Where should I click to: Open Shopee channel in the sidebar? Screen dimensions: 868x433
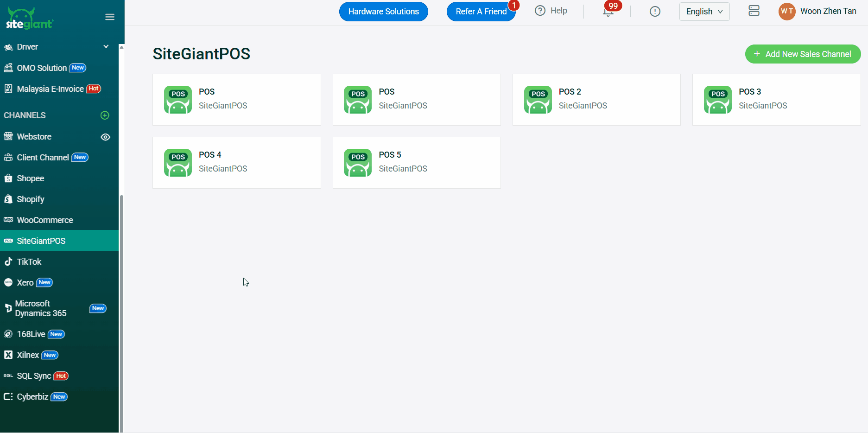coord(31,178)
